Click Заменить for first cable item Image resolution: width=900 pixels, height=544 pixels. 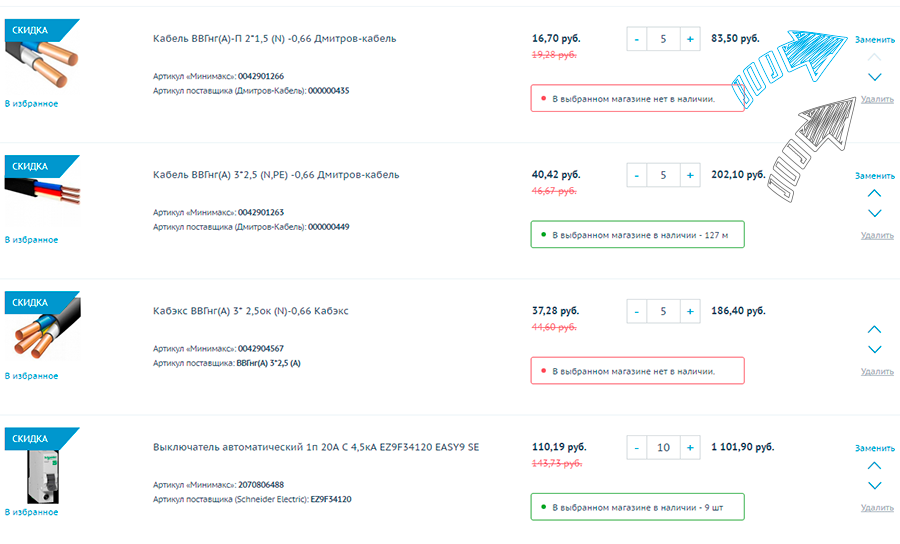tap(875, 40)
